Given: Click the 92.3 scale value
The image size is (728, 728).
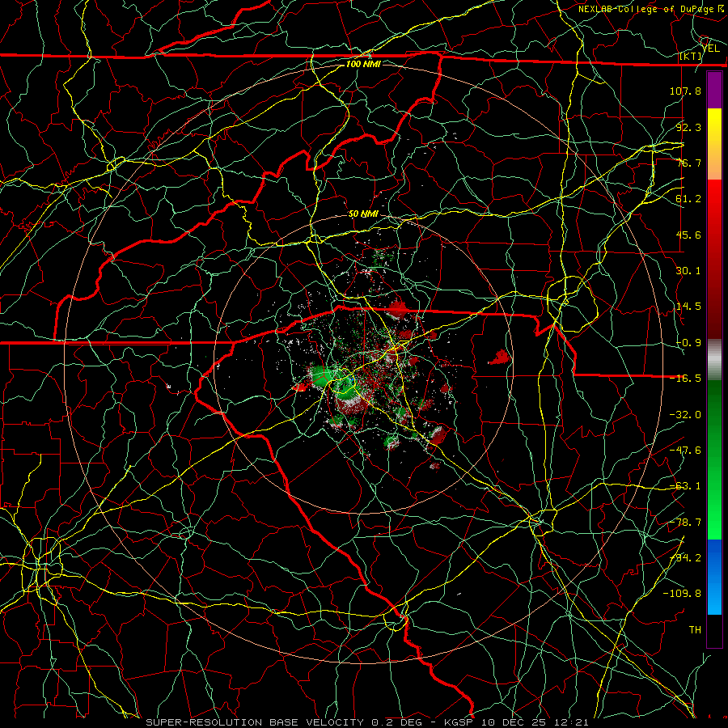Looking at the screenshot, I should point(688,127).
